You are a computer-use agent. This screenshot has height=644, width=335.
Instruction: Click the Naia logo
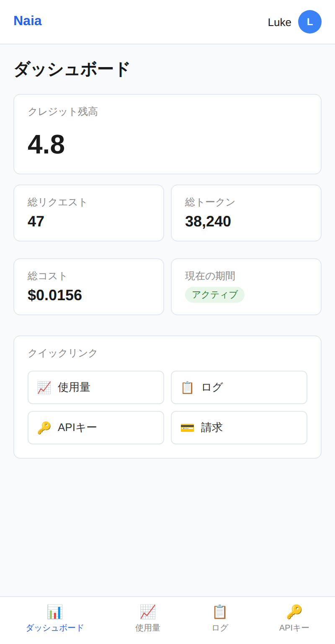(x=27, y=21)
